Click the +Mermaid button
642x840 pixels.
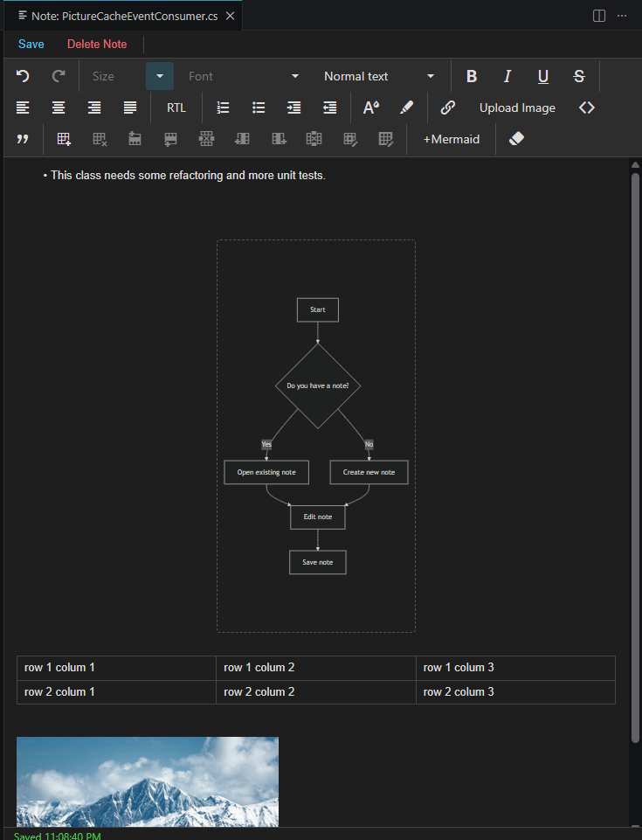click(452, 139)
